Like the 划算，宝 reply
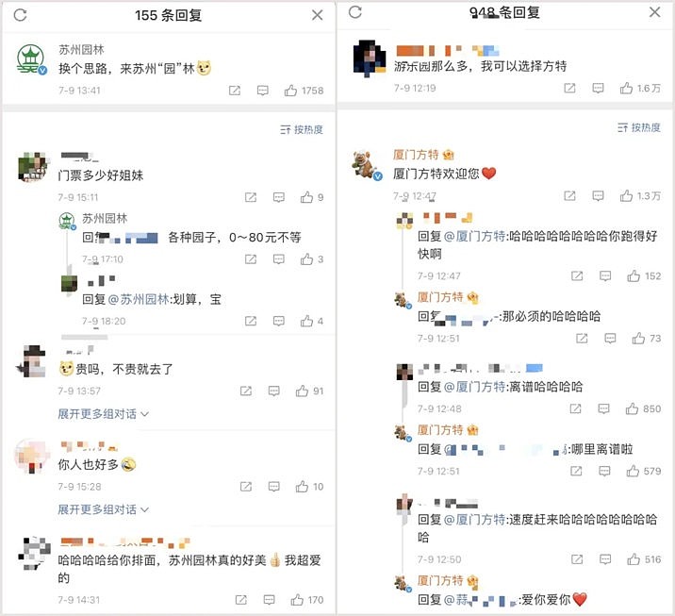Image resolution: width=675 pixels, height=616 pixels. tap(306, 321)
